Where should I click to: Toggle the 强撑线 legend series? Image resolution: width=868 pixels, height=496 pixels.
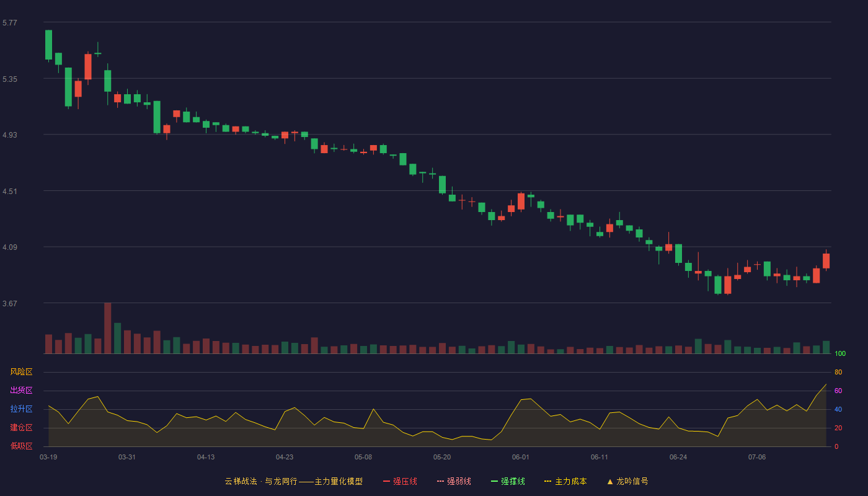[x=508, y=481]
